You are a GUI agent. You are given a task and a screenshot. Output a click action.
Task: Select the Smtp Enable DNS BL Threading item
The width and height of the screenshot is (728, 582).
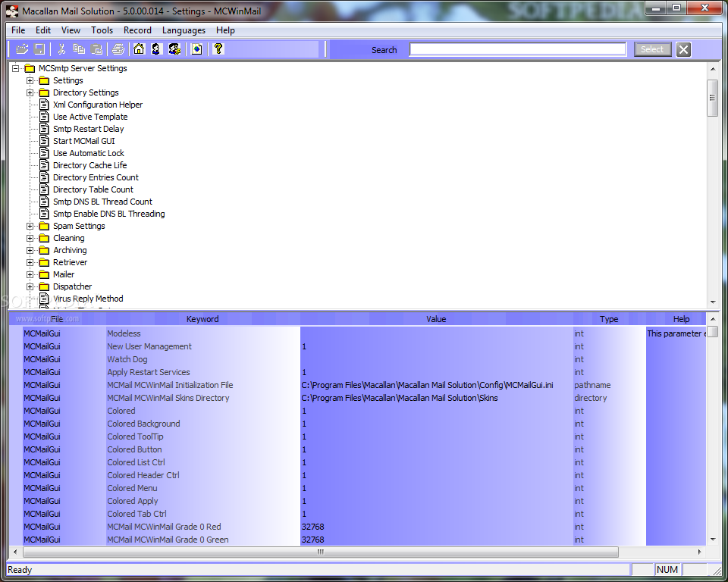click(108, 214)
